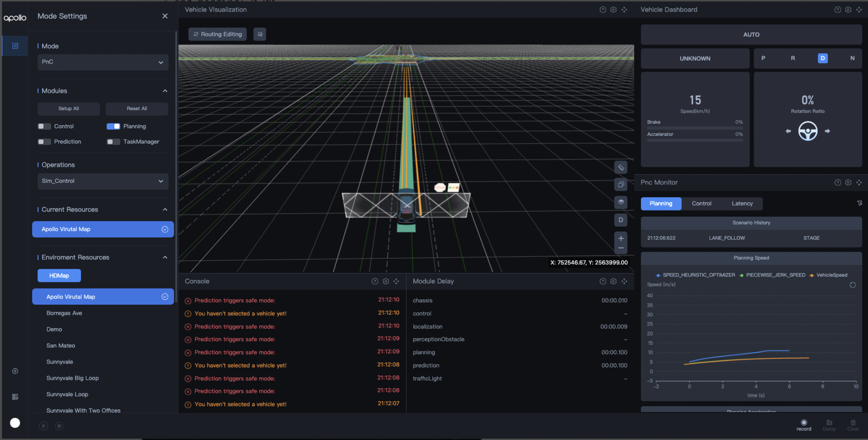Select the Borregas Ave map resource
This screenshot has width=868, height=440.
(64, 313)
